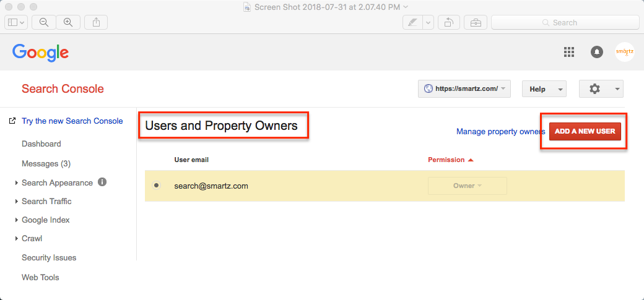The height and width of the screenshot is (300, 644).
Task: Open the settings gear menu
Action: pyautogui.click(x=601, y=88)
